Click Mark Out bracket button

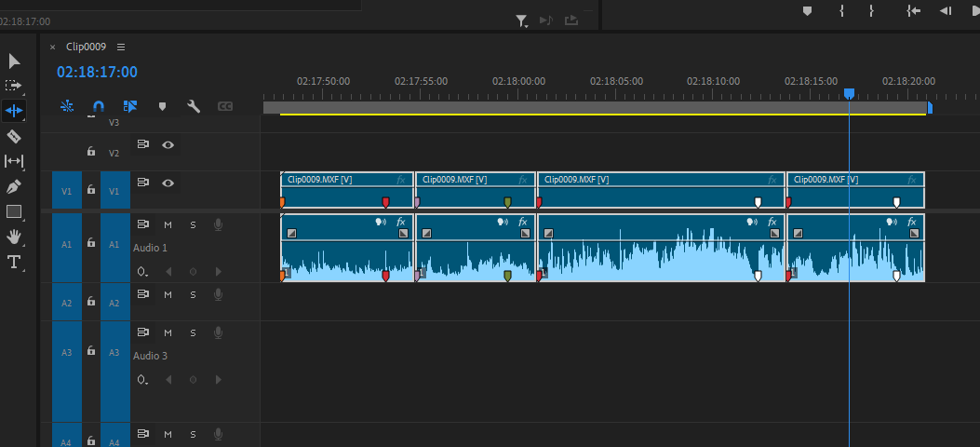[871, 10]
